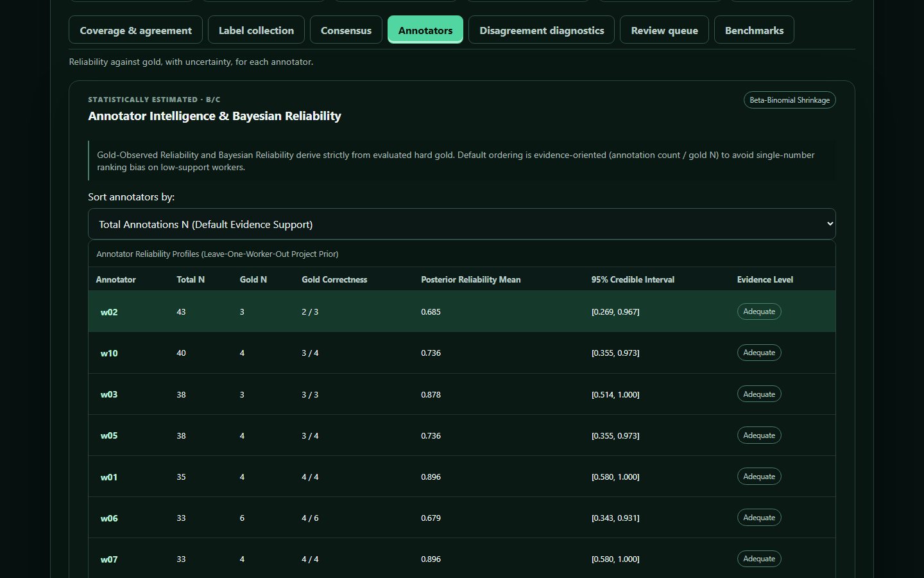Click the Adequate badge for w03
The width and height of the screenshot is (924, 578).
tap(759, 394)
